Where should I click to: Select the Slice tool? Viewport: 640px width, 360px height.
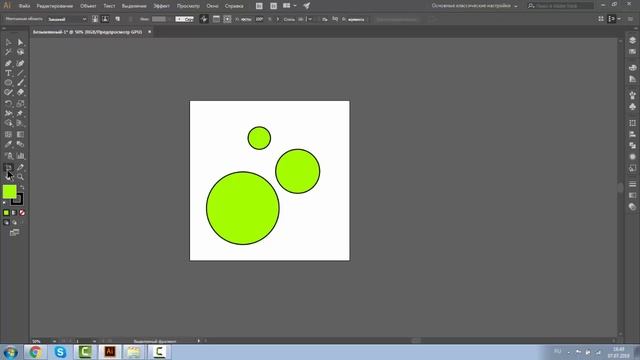pos(20,167)
